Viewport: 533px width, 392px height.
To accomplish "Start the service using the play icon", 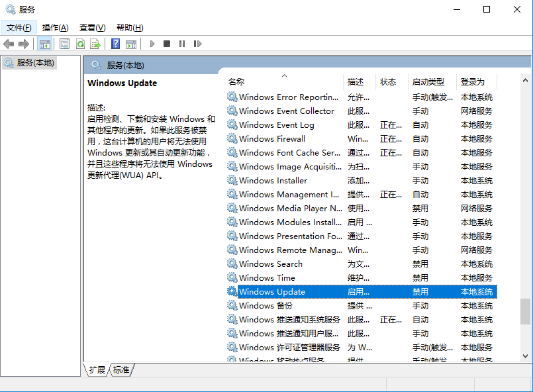I will pos(152,44).
